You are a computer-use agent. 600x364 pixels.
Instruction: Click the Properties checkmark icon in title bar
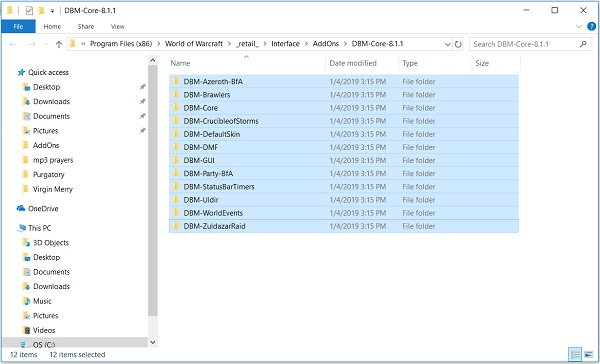29,10
